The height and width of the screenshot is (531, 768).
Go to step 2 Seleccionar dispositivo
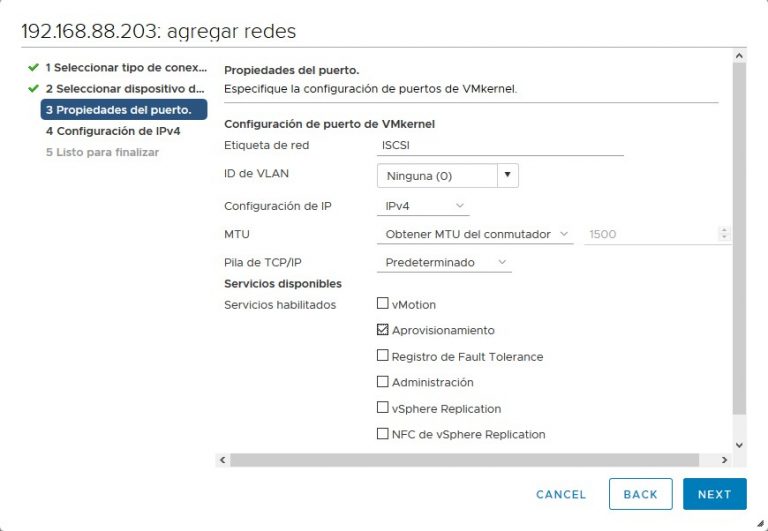125,89
